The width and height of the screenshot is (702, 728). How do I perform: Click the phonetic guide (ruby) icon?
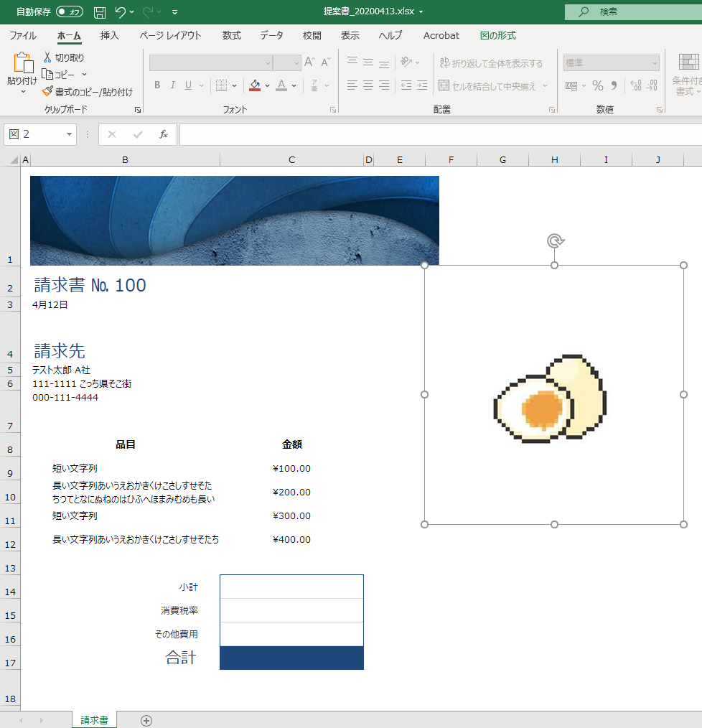(314, 85)
